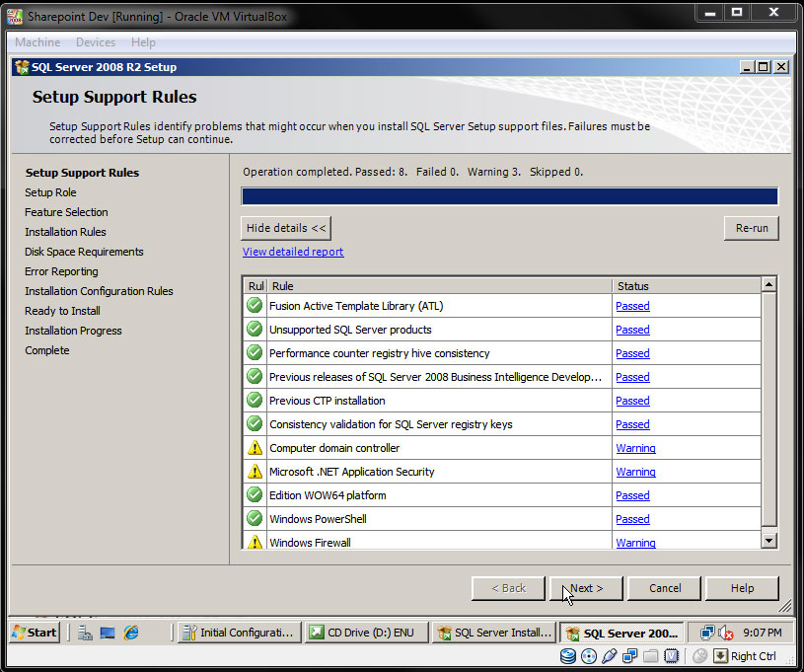Click the Installation Configuration Rules step
804x672 pixels.
click(x=99, y=291)
